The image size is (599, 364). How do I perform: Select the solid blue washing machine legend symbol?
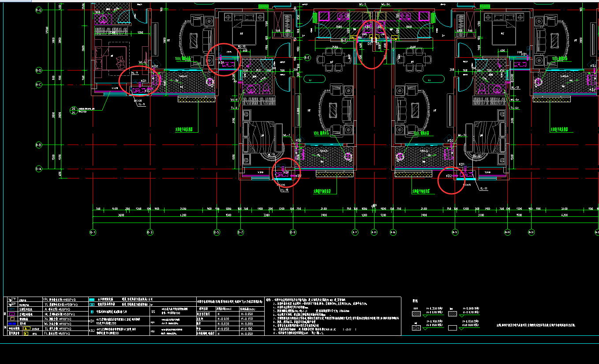pyautogui.click(x=12, y=323)
